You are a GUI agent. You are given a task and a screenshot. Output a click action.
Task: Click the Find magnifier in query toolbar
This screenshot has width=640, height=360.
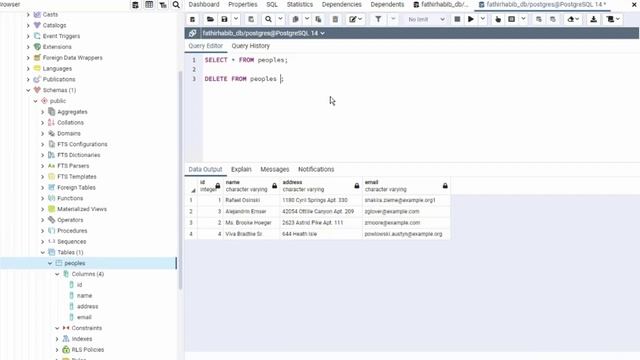(x=268, y=19)
